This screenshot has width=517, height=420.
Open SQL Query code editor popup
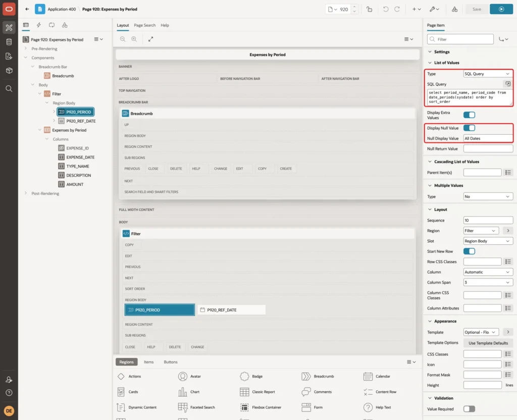pos(508,84)
